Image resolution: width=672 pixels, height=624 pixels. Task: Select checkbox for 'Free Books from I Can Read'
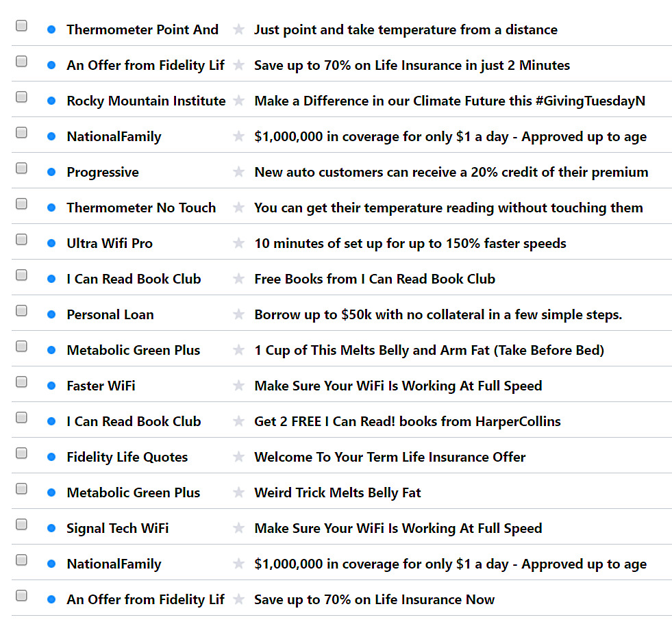click(21, 275)
